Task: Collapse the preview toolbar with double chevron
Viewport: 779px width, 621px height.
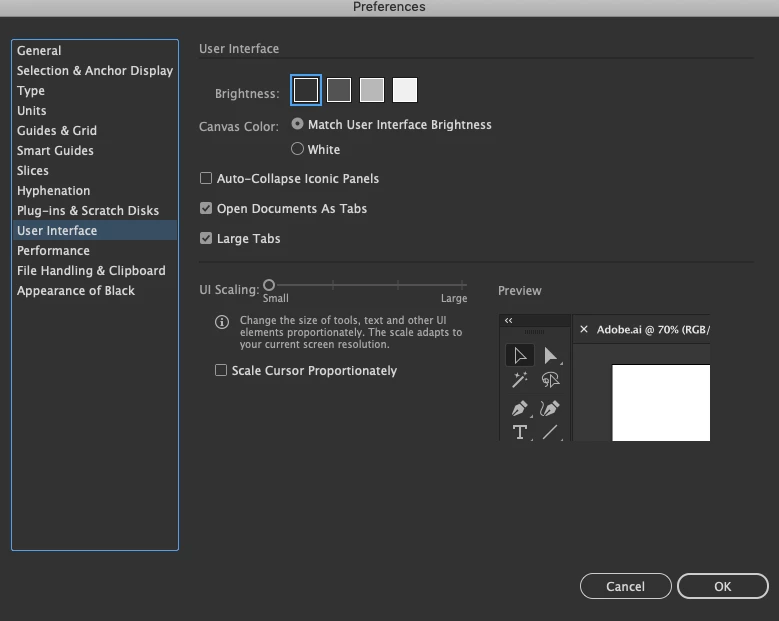Action: pyautogui.click(x=508, y=320)
